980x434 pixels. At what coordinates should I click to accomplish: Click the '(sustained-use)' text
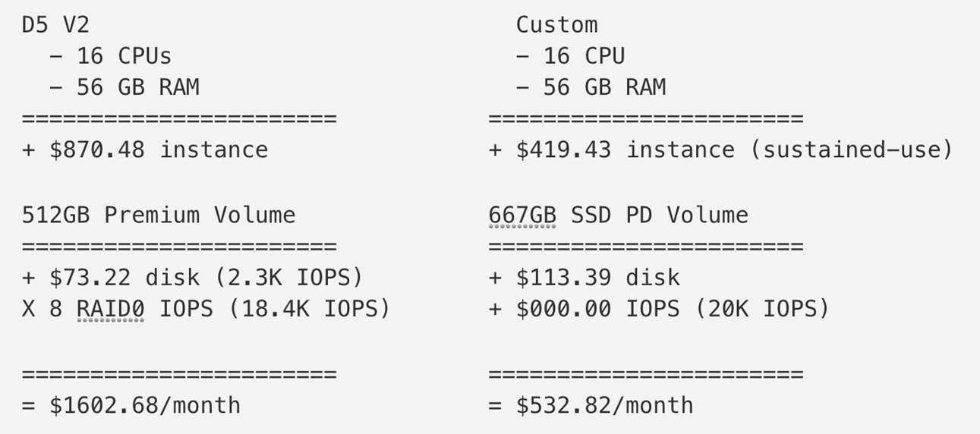[850, 149]
